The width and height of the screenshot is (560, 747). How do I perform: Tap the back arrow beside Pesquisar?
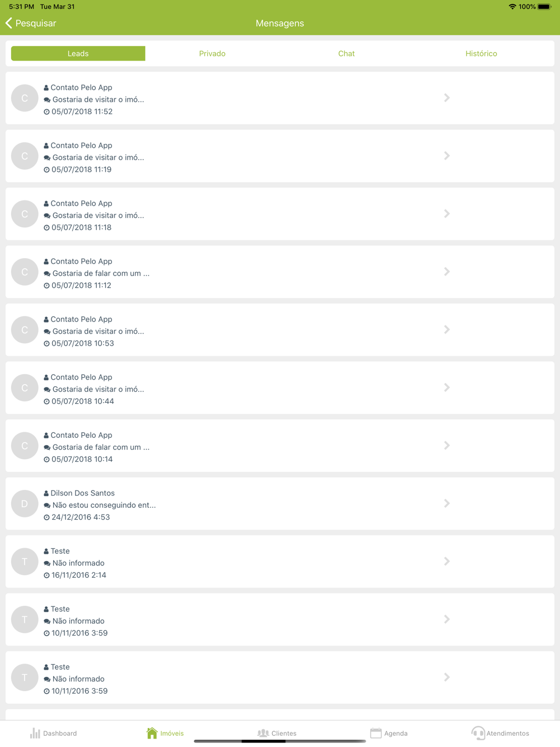click(x=9, y=23)
